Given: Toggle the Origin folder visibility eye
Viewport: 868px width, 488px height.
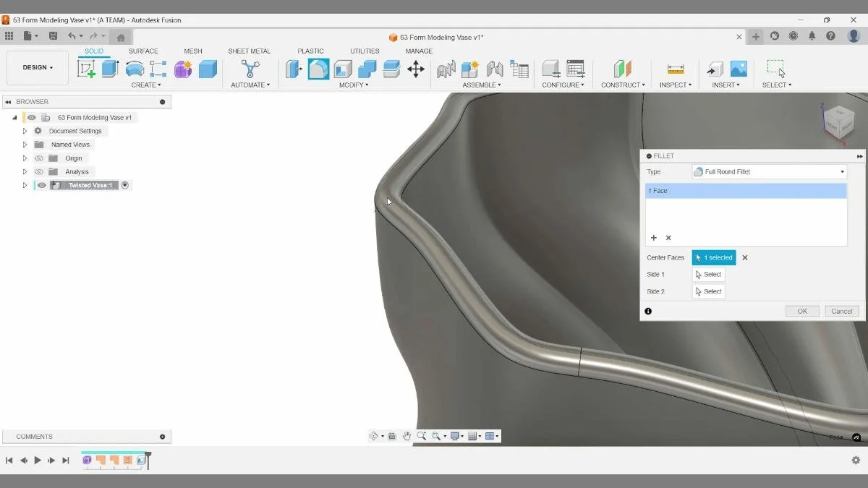Looking at the screenshot, I should click(38, 158).
